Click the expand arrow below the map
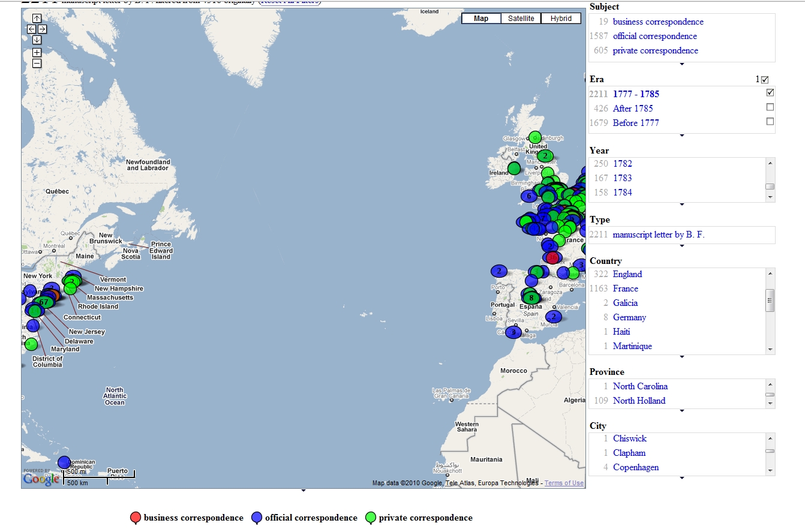 pyautogui.click(x=304, y=491)
